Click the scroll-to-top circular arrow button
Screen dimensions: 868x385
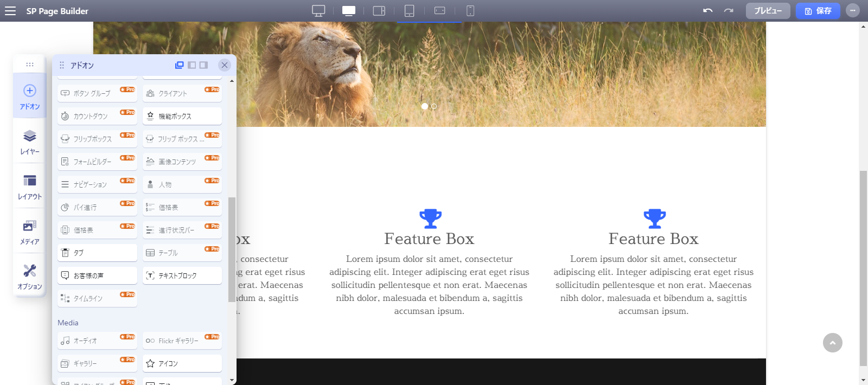pos(832,343)
